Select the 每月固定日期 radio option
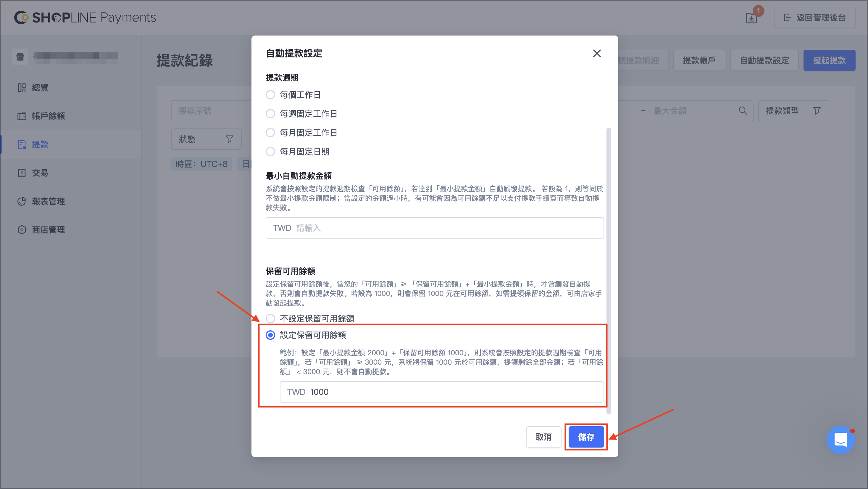Viewport: 868px width, 489px height. click(x=270, y=152)
